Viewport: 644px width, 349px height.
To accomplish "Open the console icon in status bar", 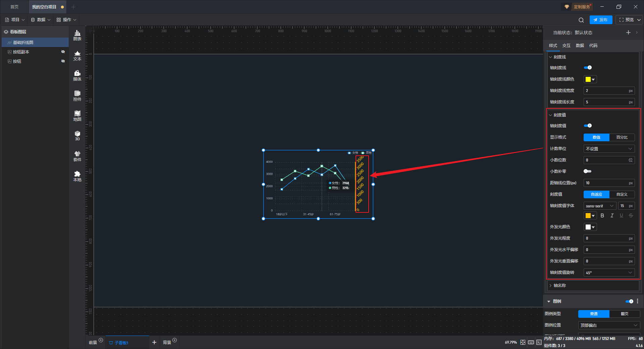I will click(x=539, y=342).
